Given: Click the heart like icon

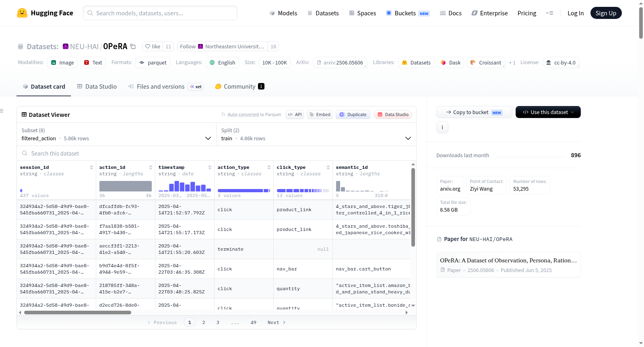Looking at the screenshot, I should 148,46.
